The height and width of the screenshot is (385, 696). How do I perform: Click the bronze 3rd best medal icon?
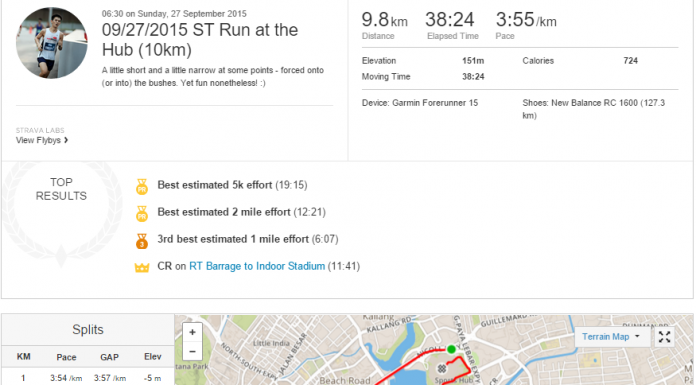142,241
